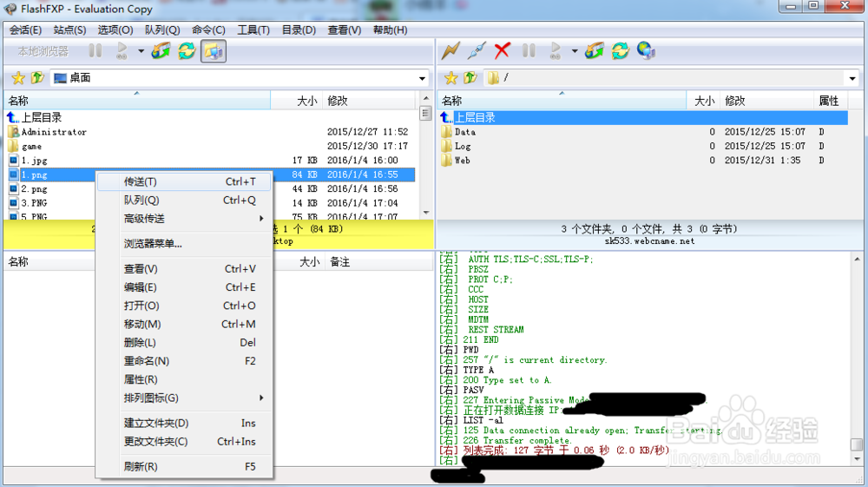Open the 站点(S) menu
This screenshot has width=868, height=487.
(69, 30)
